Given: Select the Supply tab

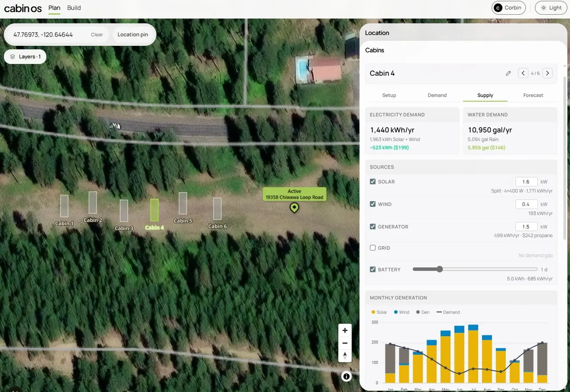Looking at the screenshot, I should coord(485,95).
